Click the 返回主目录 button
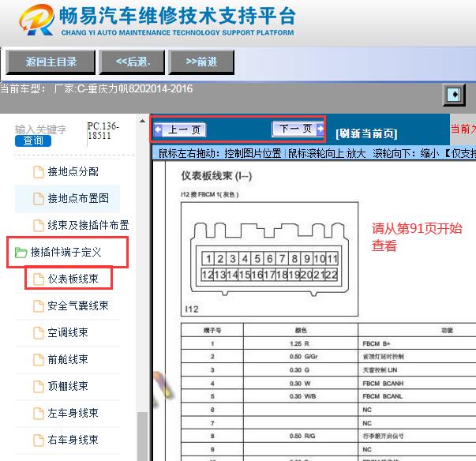The width and height of the screenshot is (476, 461). click(x=51, y=62)
